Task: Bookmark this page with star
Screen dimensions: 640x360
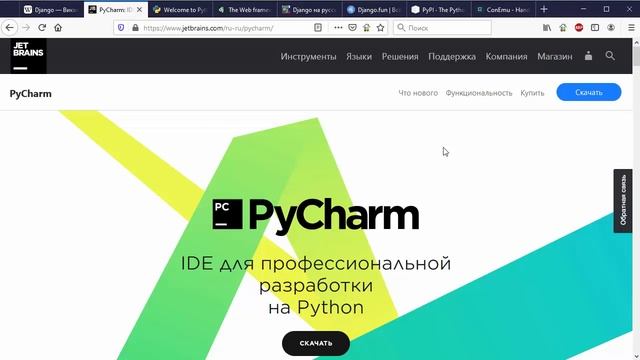Action: point(380,28)
